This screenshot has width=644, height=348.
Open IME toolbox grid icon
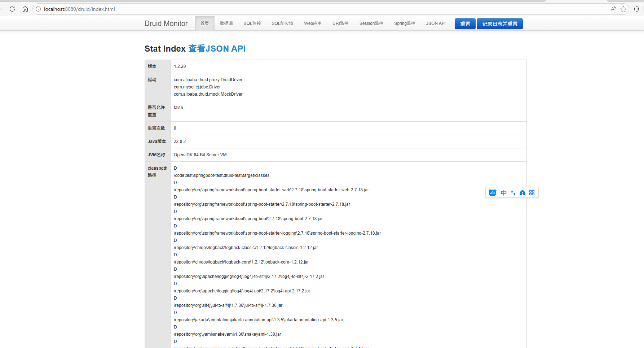(532, 193)
